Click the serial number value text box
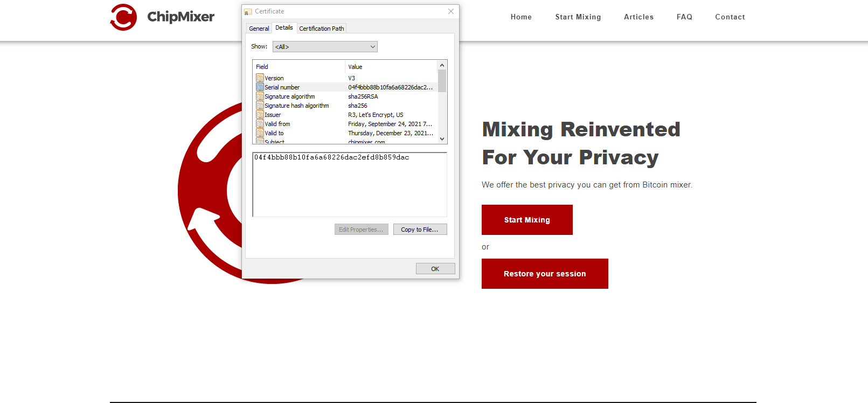 pos(350,185)
